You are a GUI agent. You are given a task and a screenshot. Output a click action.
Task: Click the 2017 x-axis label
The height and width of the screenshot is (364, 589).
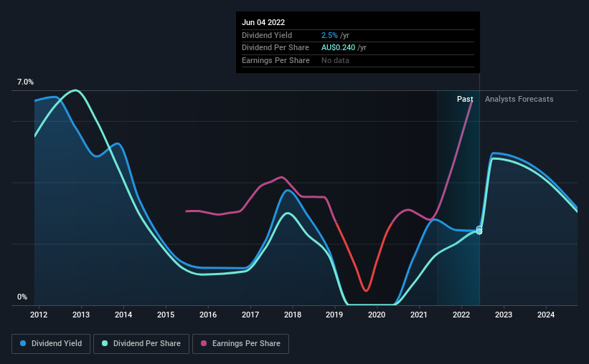point(250,315)
